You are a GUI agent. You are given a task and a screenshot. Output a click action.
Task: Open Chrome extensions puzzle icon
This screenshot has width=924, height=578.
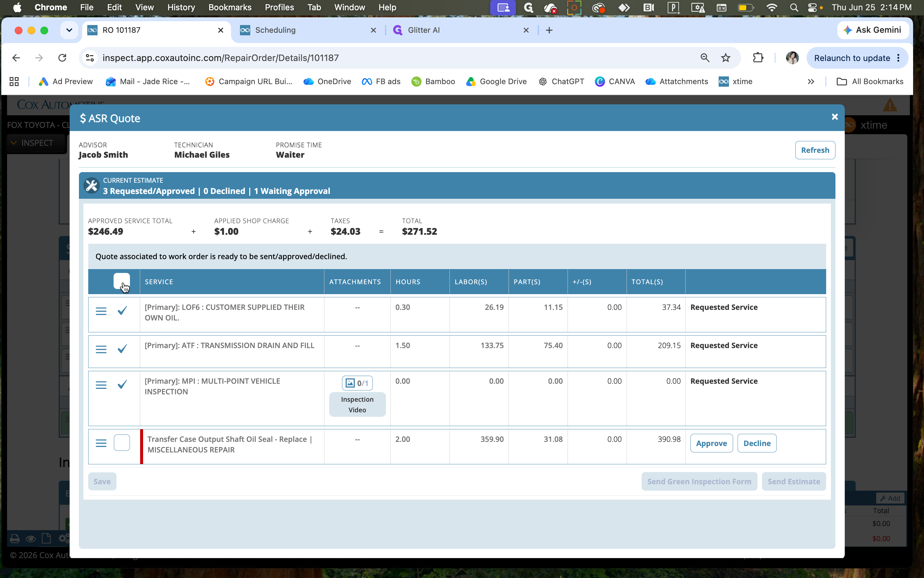pos(758,58)
